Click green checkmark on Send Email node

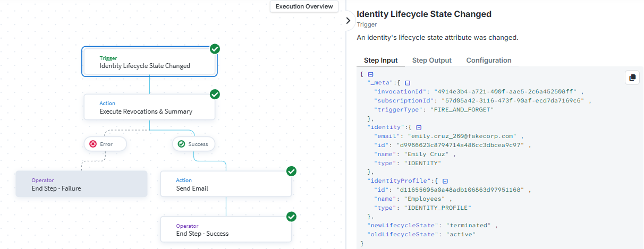coord(291,171)
